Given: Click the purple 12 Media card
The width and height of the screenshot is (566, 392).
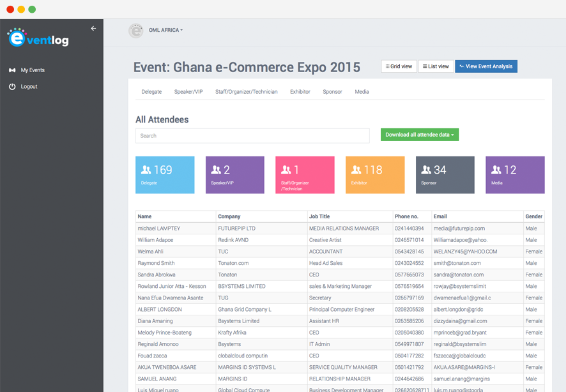Looking at the screenshot, I should (x=515, y=175).
